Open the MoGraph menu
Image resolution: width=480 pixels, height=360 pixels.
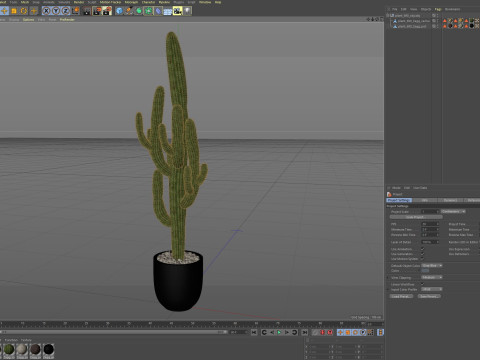tap(131, 2)
